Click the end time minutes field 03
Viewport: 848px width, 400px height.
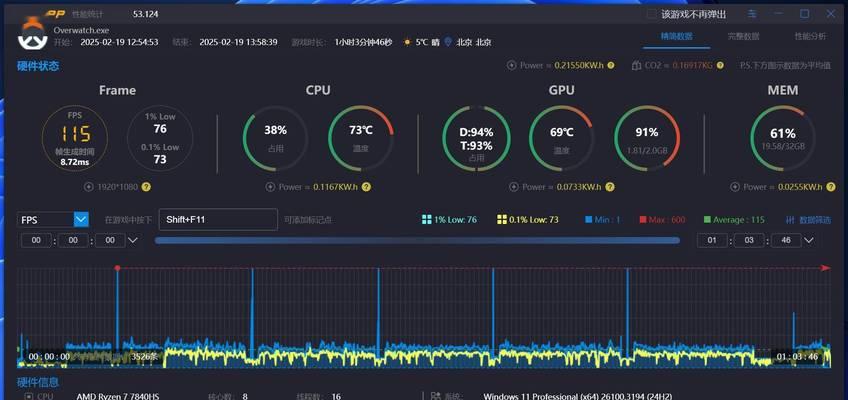pyautogui.click(x=749, y=240)
